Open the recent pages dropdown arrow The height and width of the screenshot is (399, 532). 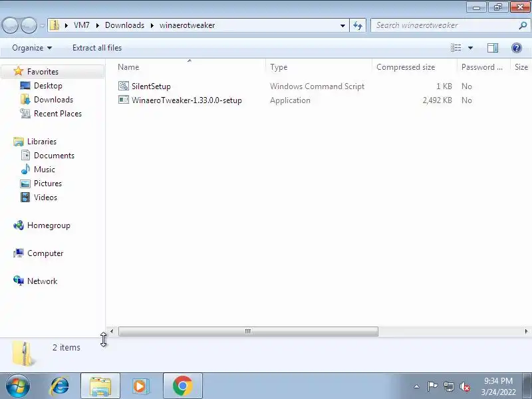tap(43, 25)
